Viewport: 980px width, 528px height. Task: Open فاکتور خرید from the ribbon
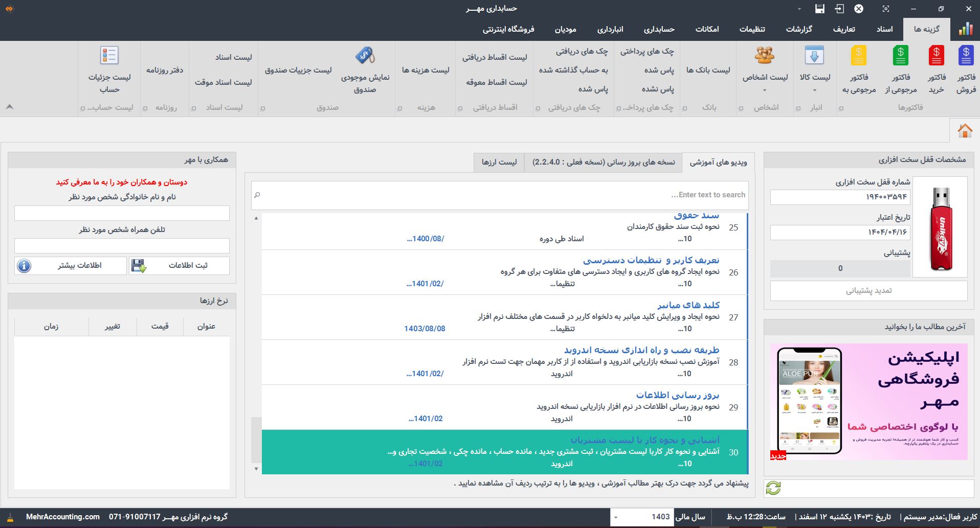(x=936, y=55)
